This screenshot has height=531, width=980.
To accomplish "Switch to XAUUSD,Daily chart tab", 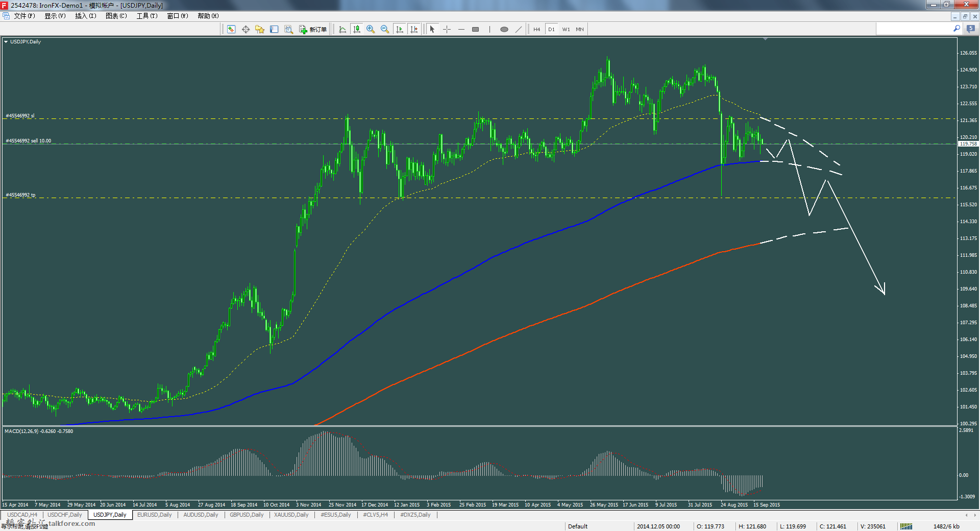I will click(291, 515).
